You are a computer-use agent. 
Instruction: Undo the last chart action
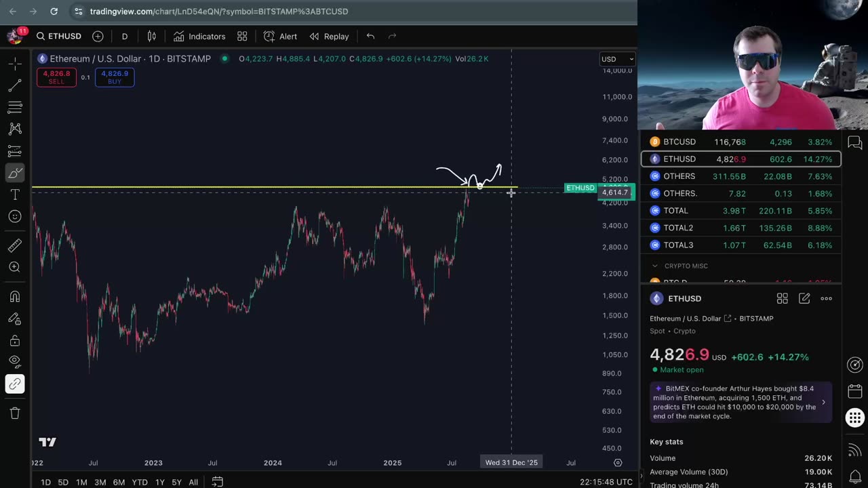pyautogui.click(x=370, y=37)
